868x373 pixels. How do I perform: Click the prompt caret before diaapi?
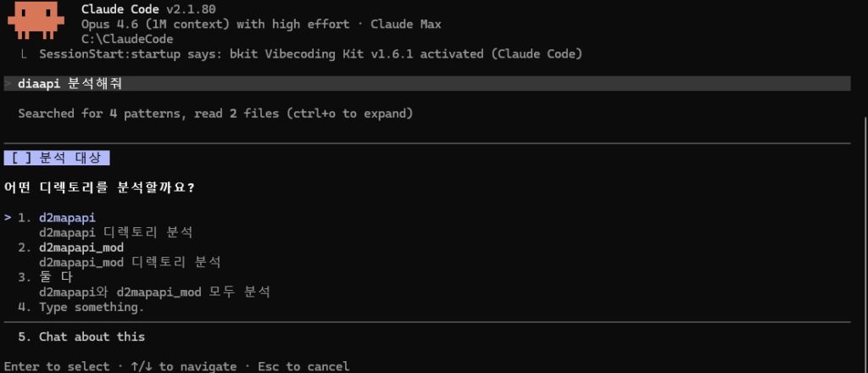[8, 83]
